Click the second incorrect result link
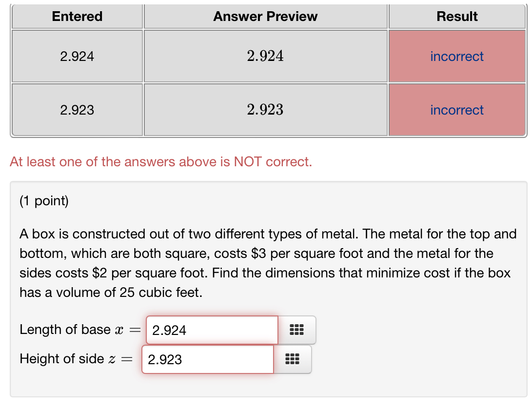The image size is (532, 411). click(456, 110)
